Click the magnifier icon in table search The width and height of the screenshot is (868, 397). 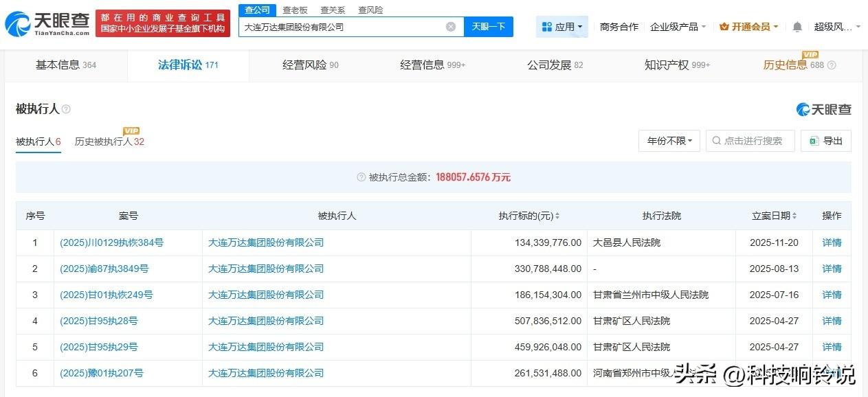click(717, 141)
